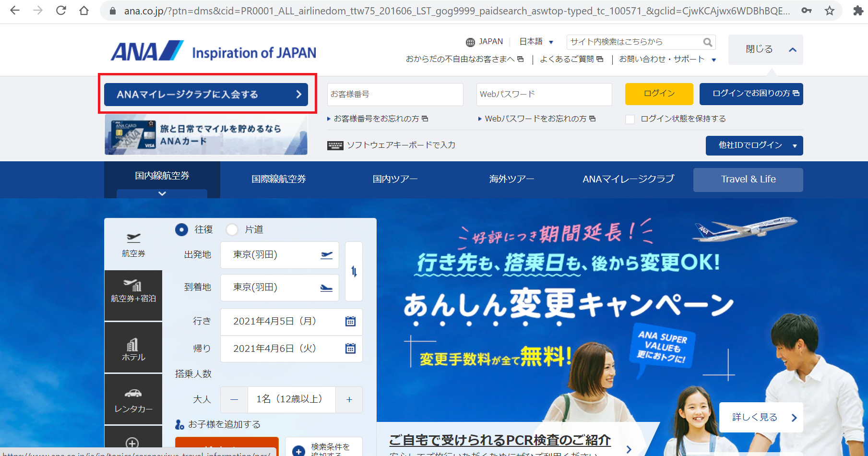This screenshot has width=868, height=456.
Task: Click the yellow ログイン button
Action: tap(659, 94)
